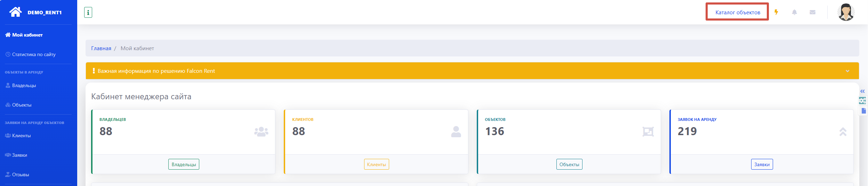The height and width of the screenshot is (186, 868).
Task: Expand the Falcon Rent info banner chevron
Action: 847,71
